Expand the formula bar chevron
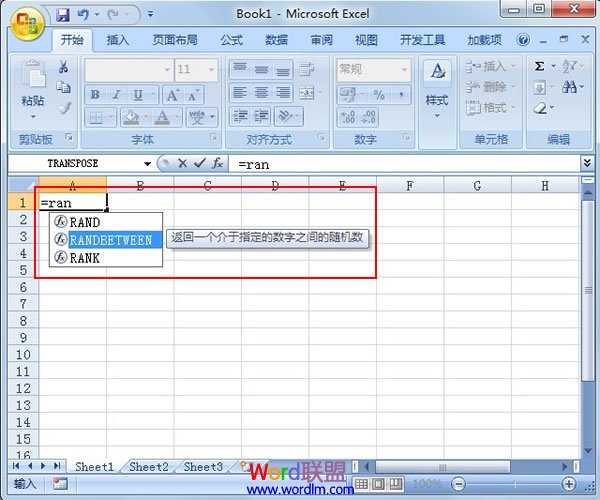600x500 pixels. point(587,163)
